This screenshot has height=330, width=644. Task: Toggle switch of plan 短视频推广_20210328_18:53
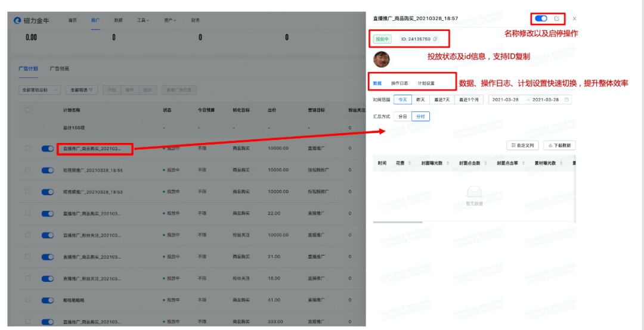pyautogui.click(x=48, y=192)
